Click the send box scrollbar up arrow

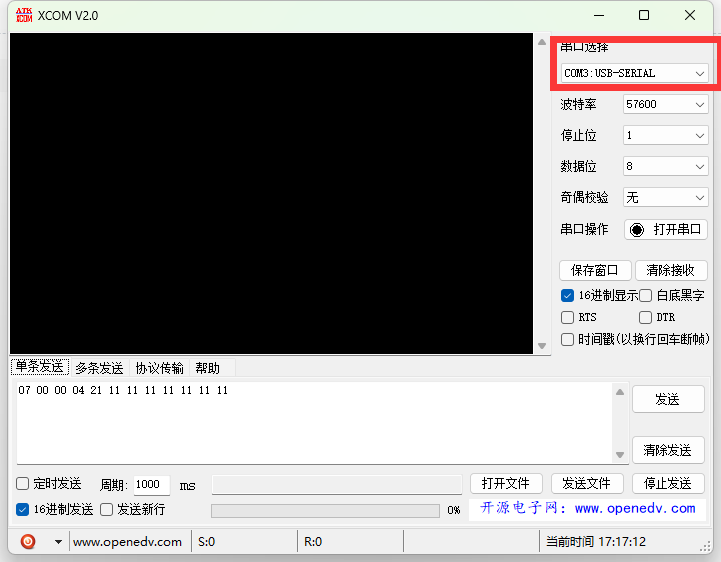pos(620,392)
